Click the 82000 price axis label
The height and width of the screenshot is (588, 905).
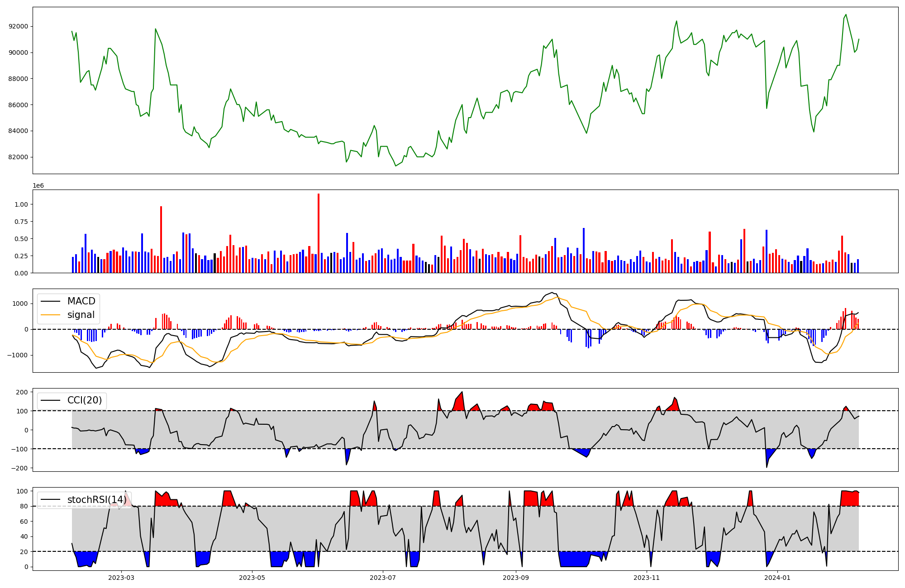click(x=18, y=157)
